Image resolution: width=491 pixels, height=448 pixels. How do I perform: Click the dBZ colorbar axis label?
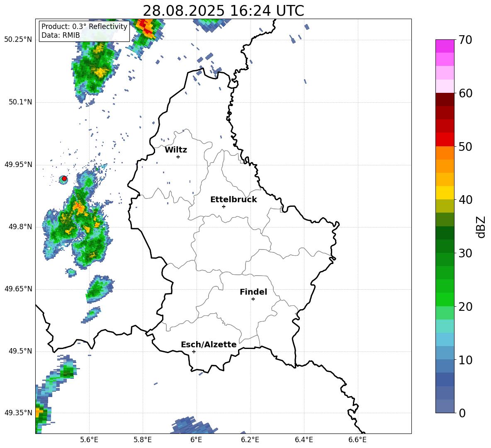point(481,227)
